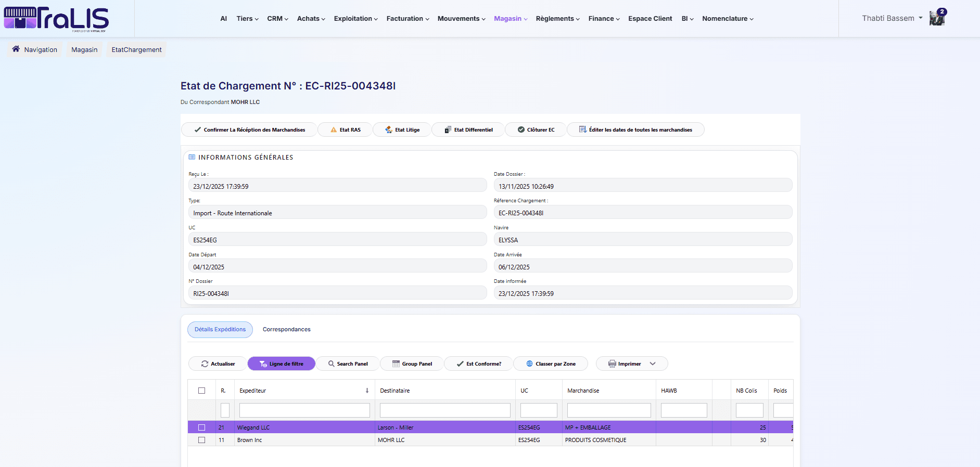Screen dimensions: 980x467
Task: Click the warning icon on Etat RAS
Action: (x=334, y=129)
